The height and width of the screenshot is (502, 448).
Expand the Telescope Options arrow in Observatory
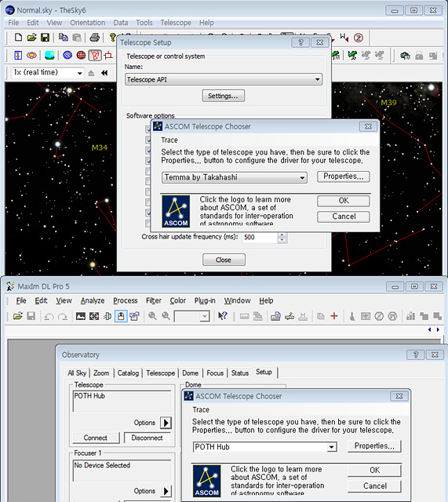click(x=166, y=423)
